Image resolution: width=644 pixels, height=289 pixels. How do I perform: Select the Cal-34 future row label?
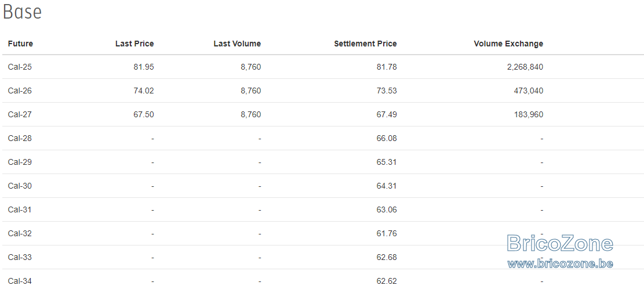20,281
